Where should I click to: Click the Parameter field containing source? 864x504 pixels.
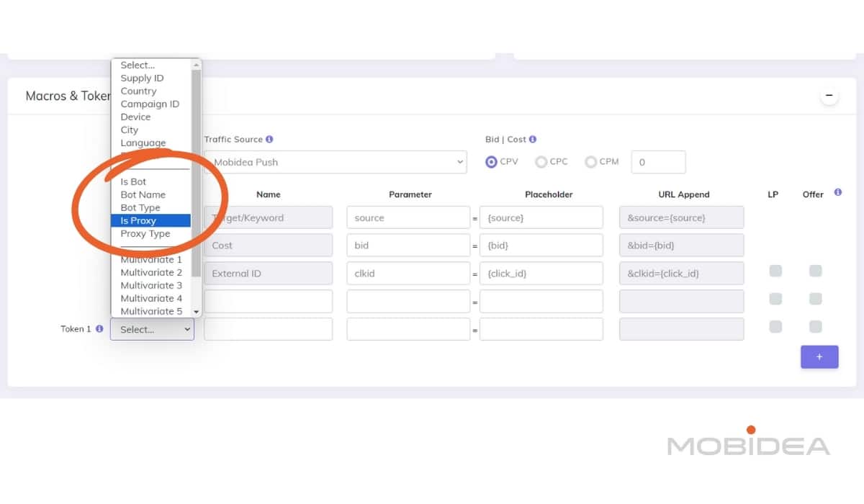click(408, 217)
